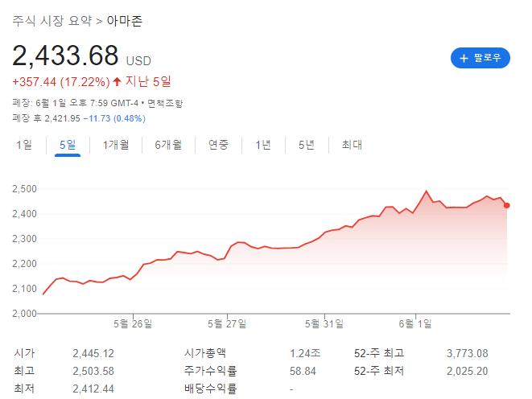Open the 주식 시장 요약 breadcrumb link

(52, 21)
